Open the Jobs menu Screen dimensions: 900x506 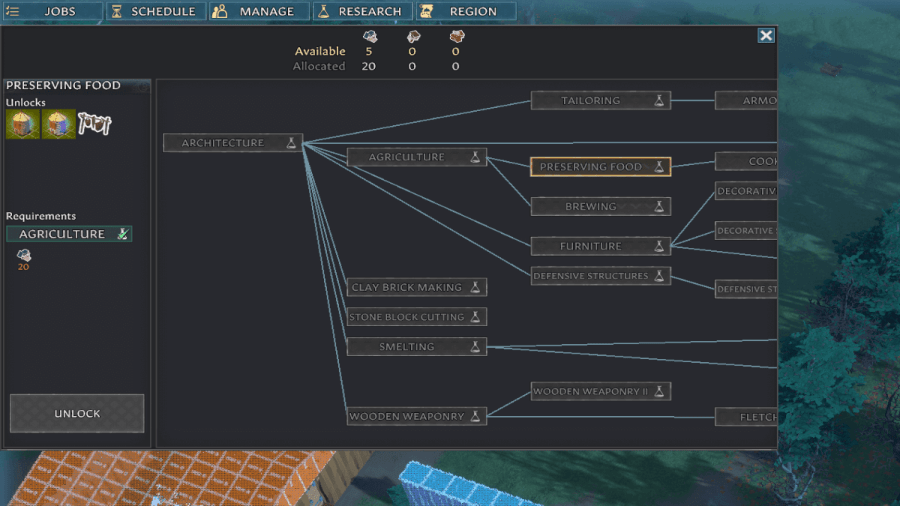(x=52, y=12)
